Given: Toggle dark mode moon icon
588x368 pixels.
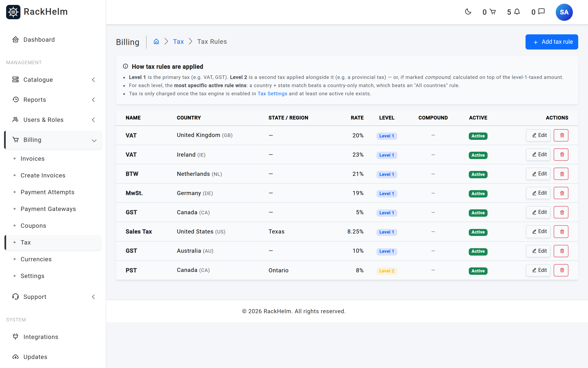Looking at the screenshot, I should pyautogui.click(x=468, y=12).
